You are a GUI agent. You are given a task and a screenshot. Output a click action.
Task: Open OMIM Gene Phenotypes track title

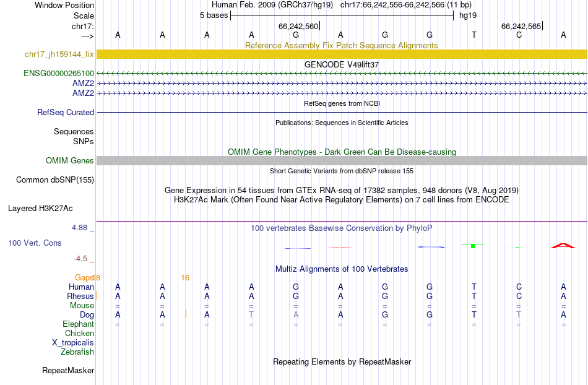pos(342,152)
